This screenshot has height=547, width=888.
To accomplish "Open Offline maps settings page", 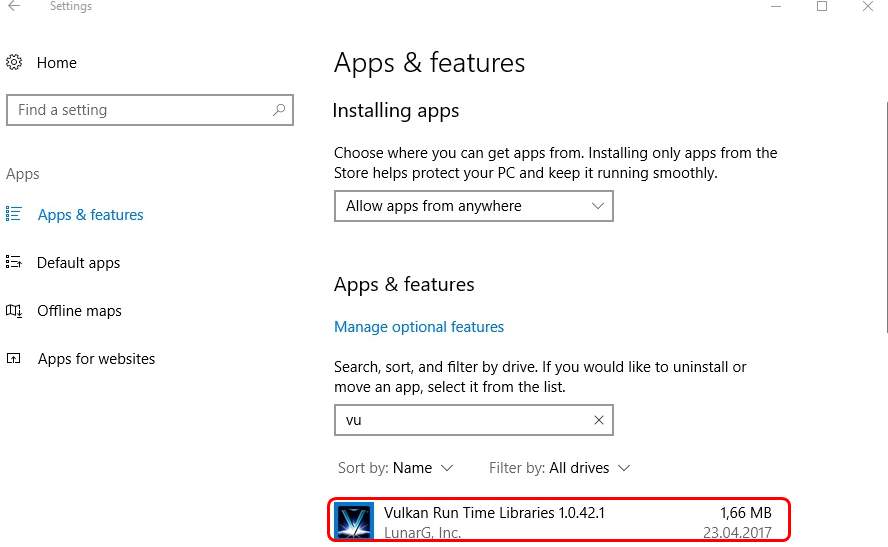I will point(79,311).
